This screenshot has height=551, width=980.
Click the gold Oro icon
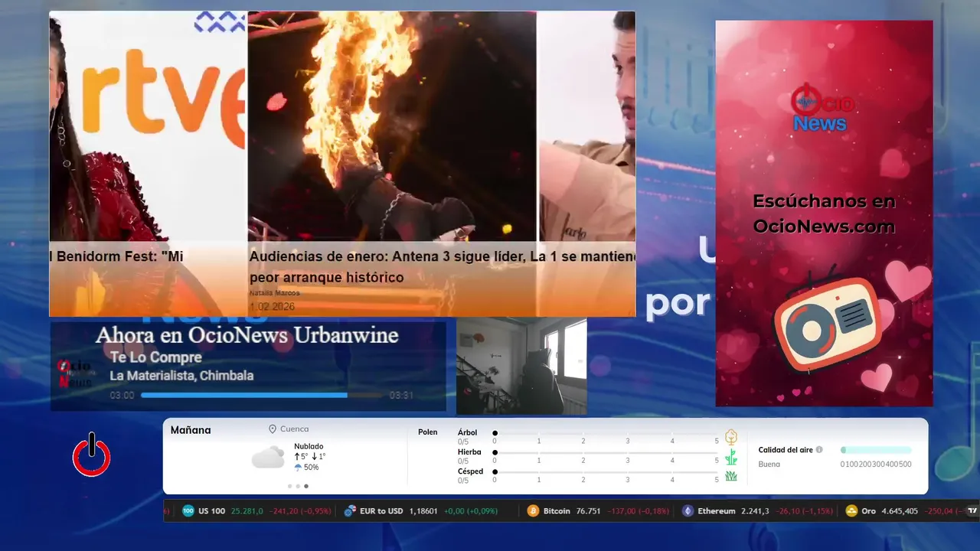coord(851,511)
